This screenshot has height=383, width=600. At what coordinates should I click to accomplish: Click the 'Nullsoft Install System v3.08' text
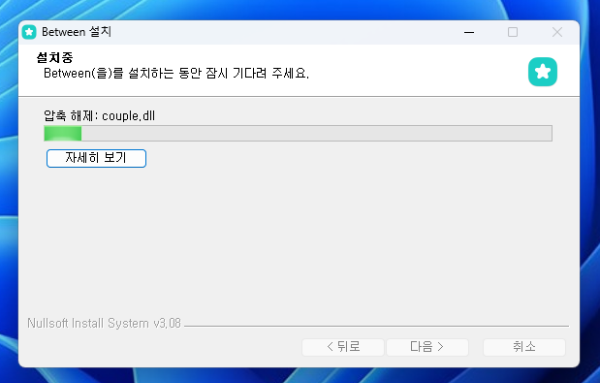click(104, 323)
